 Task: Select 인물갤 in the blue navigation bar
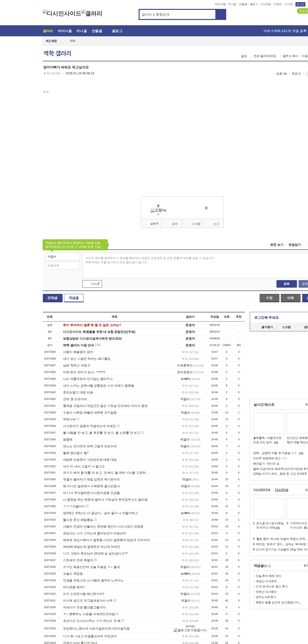(96, 31)
